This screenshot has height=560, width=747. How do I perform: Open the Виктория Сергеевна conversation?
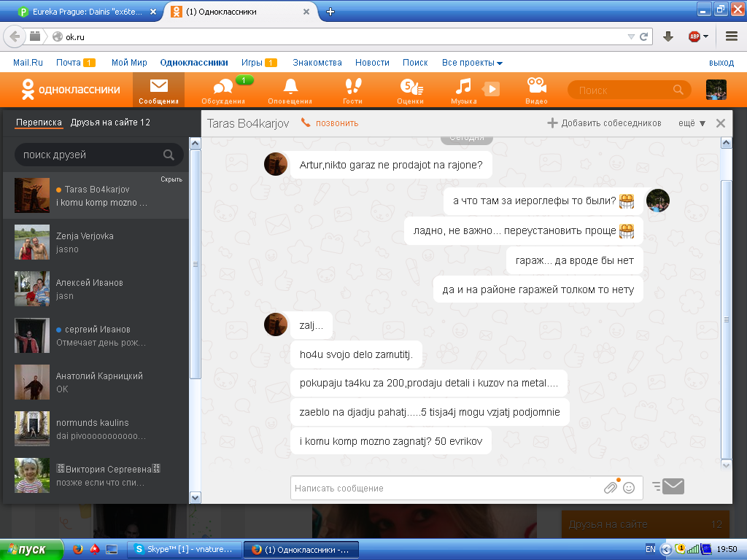(96, 475)
